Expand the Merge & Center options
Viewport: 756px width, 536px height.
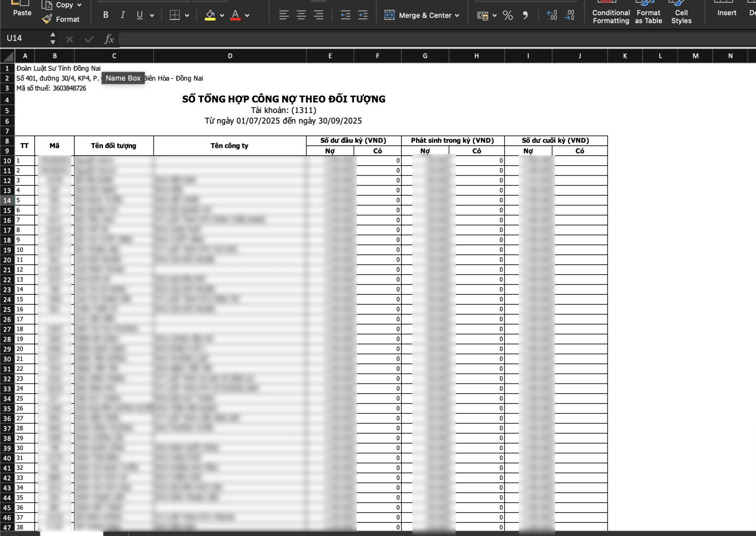tap(458, 15)
